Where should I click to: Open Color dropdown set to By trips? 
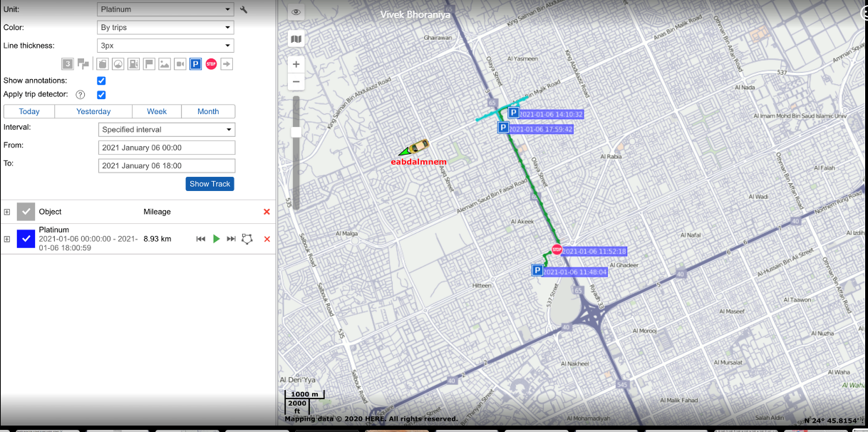[165, 28]
